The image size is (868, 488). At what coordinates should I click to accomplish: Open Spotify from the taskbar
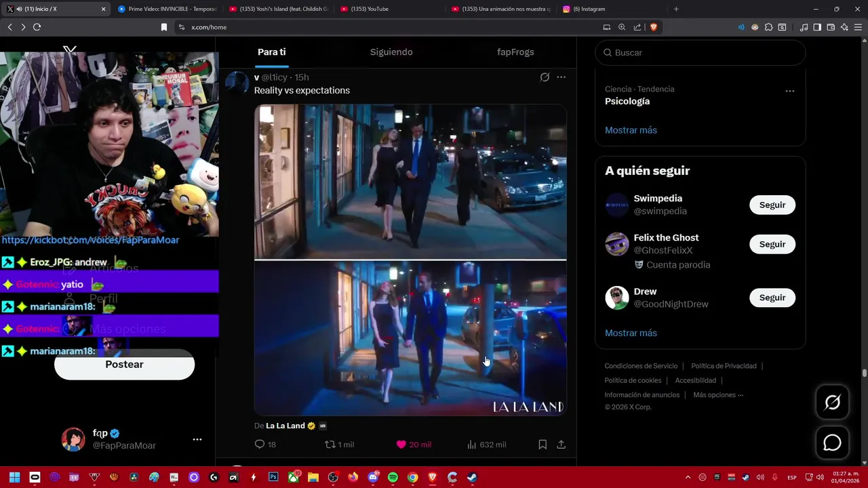[x=393, y=477]
